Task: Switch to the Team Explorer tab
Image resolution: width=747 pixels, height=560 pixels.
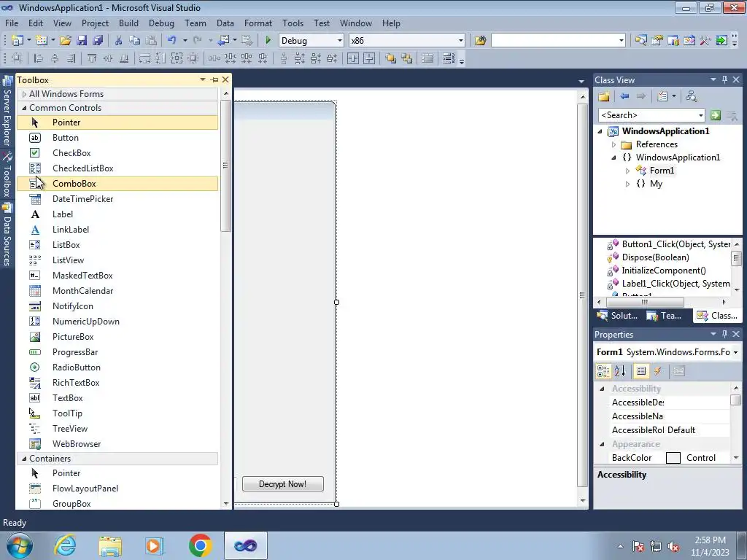Action: point(664,316)
